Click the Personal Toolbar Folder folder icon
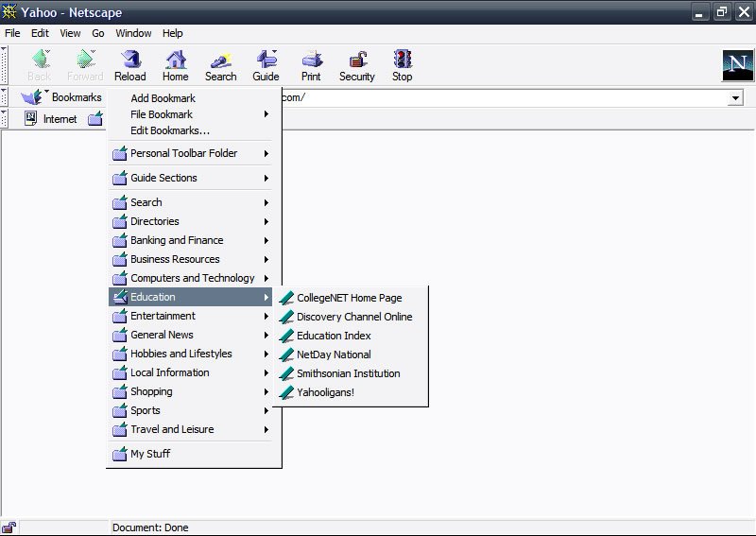Viewport: 756px width, 536px height. (x=120, y=153)
